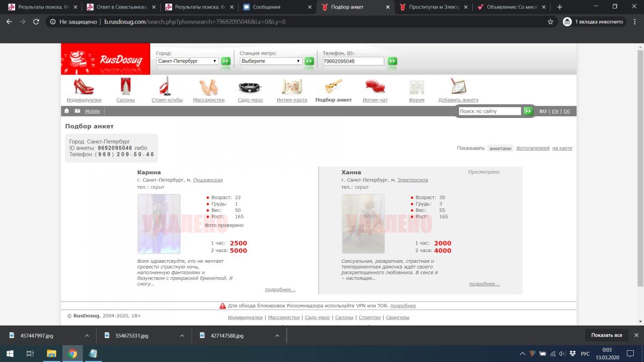Switch site language to EN
The width and height of the screenshot is (644, 362).
(555, 112)
